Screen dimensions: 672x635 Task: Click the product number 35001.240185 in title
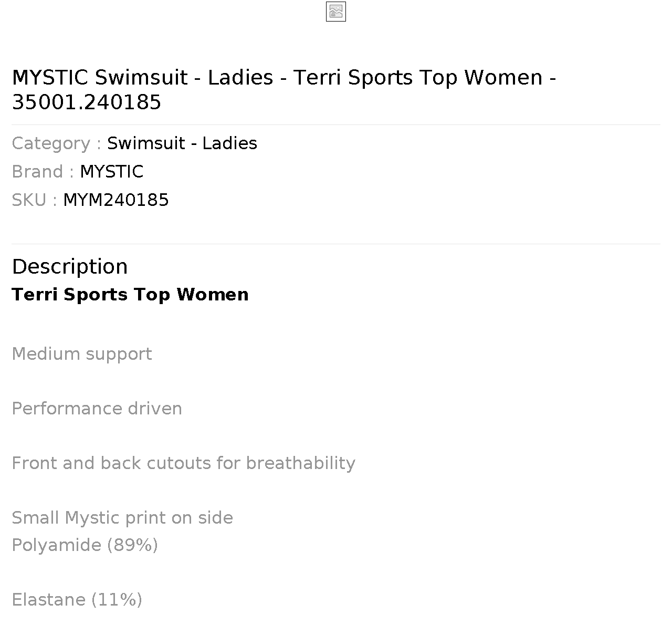[87, 102]
